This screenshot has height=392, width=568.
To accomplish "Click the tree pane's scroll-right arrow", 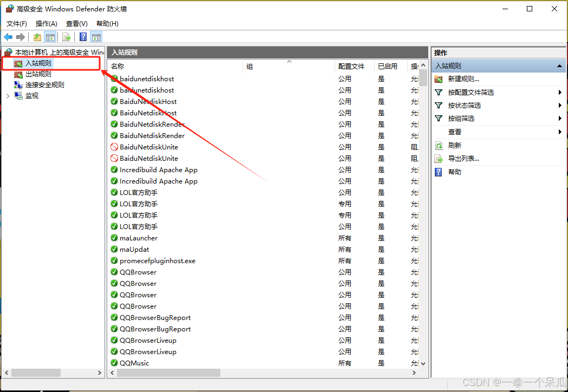I will [x=99, y=373].
